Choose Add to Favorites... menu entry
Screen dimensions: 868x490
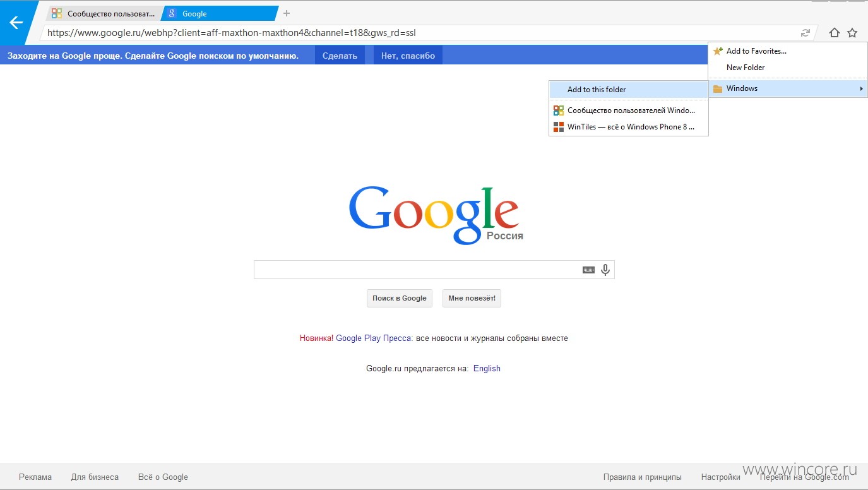[x=788, y=51]
